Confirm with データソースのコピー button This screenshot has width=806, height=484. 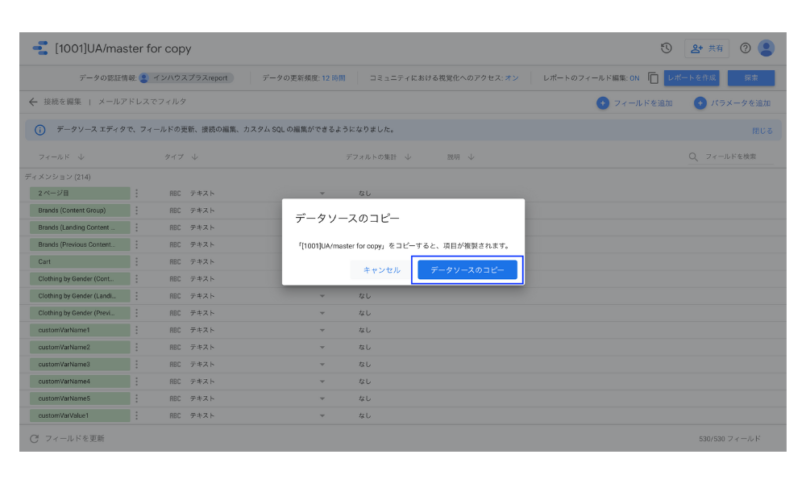[x=467, y=270]
